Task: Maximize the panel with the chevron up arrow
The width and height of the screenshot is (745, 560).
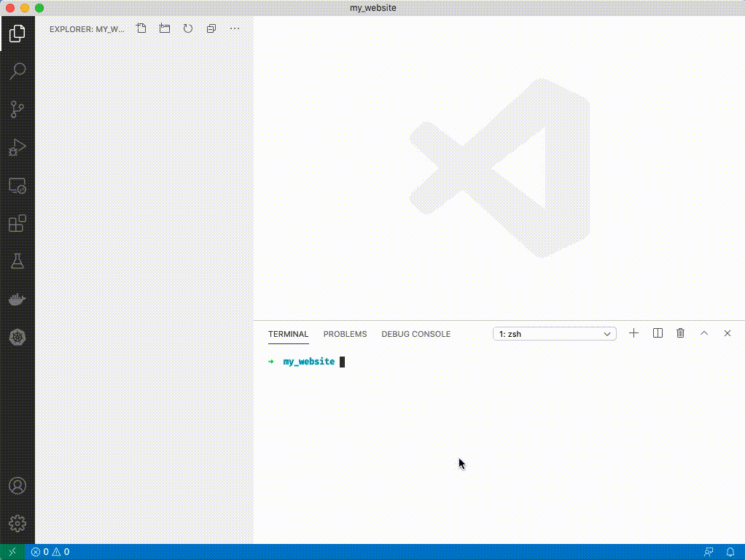Action: tap(704, 333)
